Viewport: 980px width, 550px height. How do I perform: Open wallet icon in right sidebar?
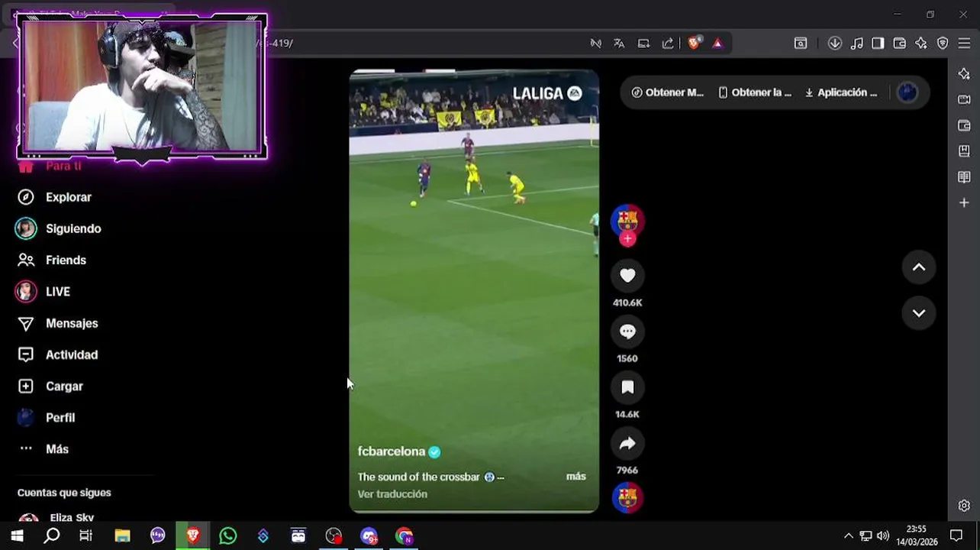tap(964, 125)
